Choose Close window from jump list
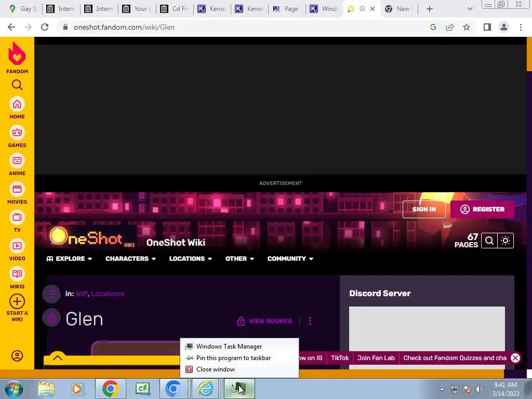The image size is (532, 399). point(239,369)
